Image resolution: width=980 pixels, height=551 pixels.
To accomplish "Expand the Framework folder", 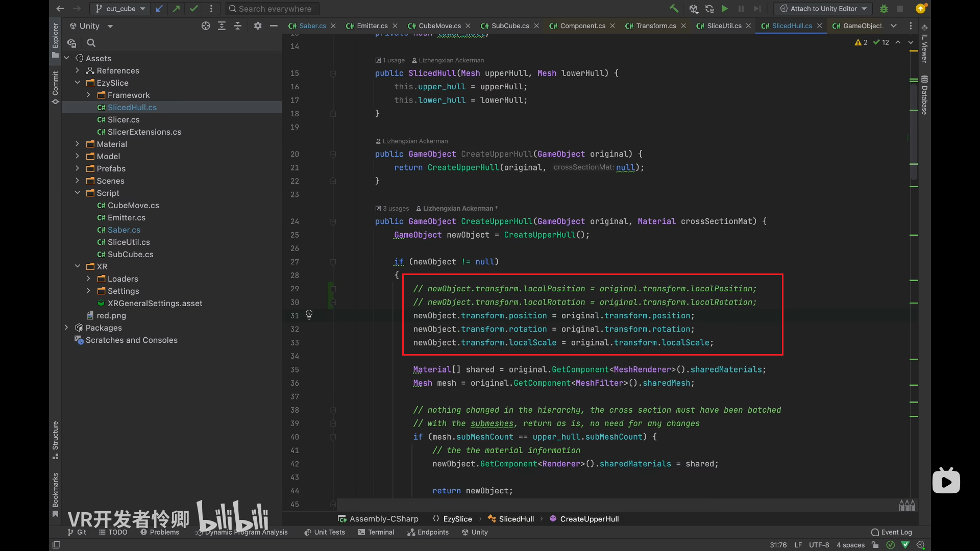I will pos(88,95).
